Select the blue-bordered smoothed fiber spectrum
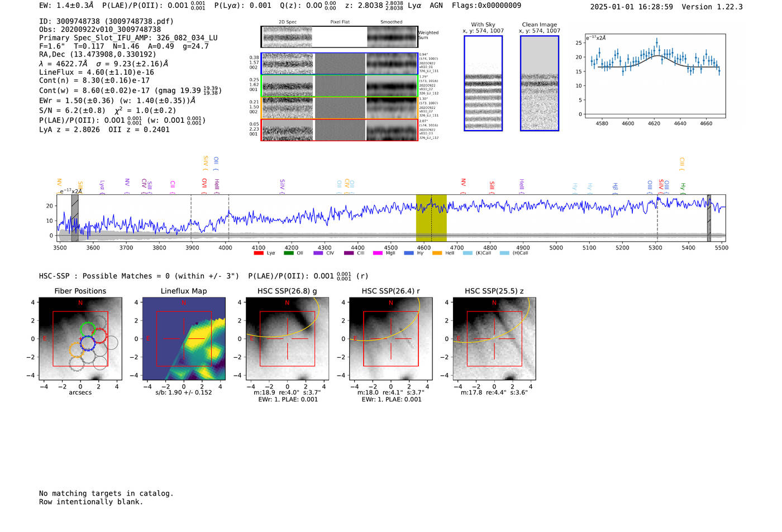Image resolution: width=782 pixels, height=532 pixels. tap(392, 64)
